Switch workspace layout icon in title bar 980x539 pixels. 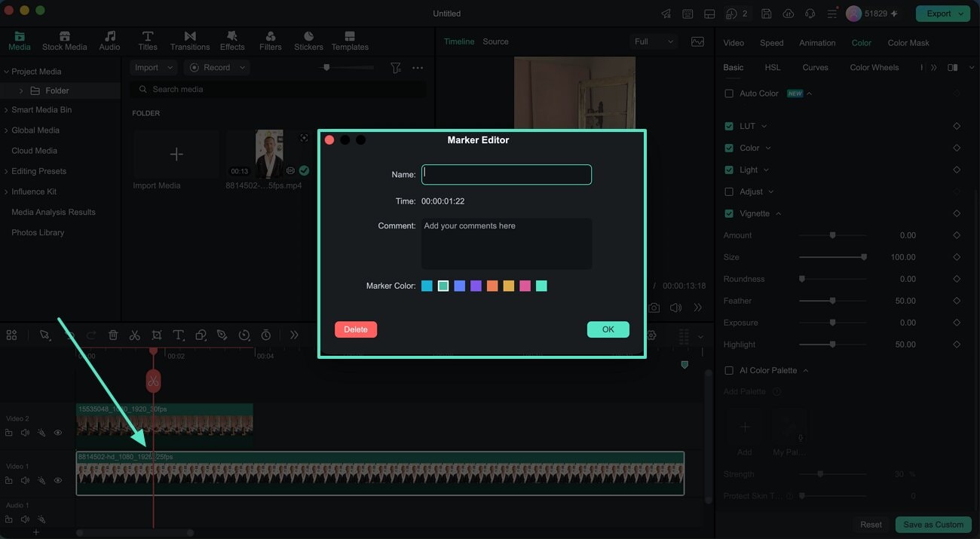point(709,14)
